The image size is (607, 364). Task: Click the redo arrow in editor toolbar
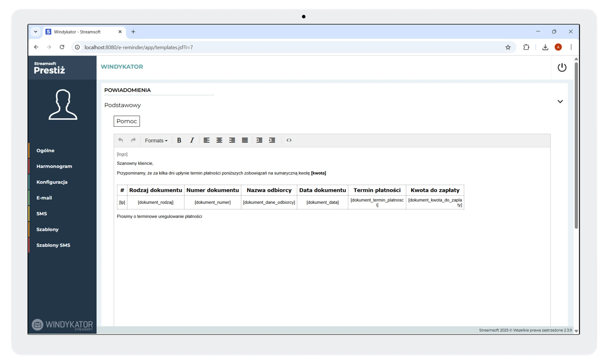click(133, 140)
